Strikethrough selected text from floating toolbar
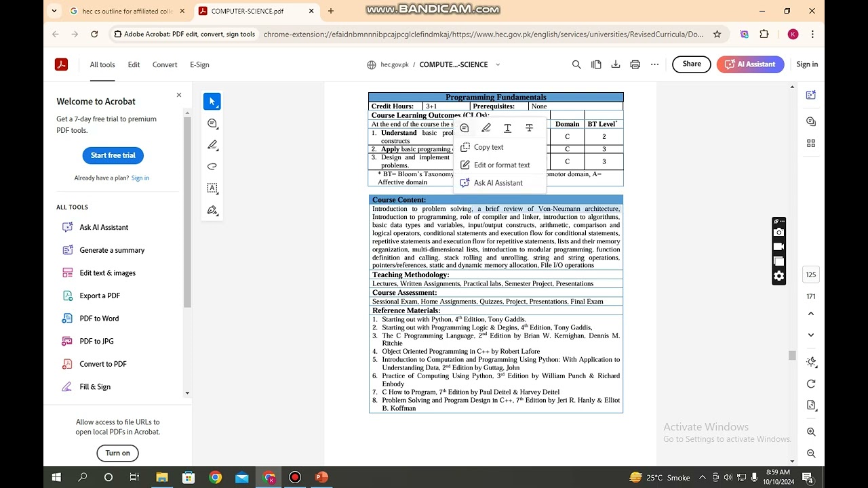 tap(530, 128)
